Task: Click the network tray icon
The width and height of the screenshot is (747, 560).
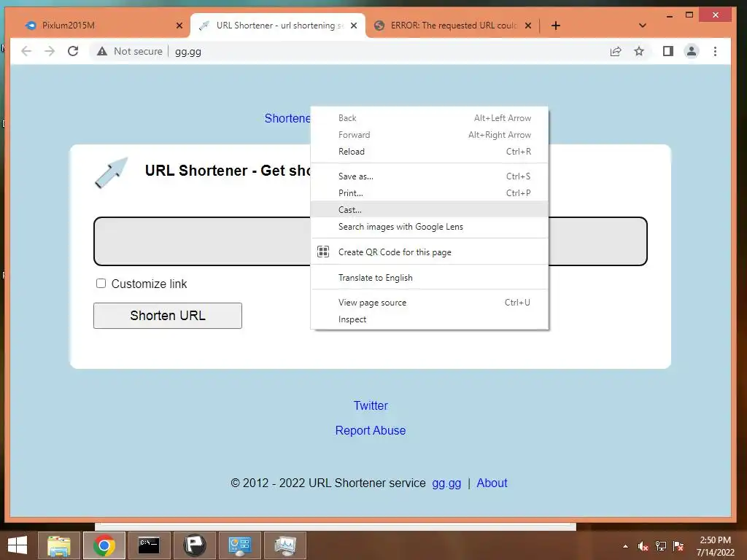Action: click(661, 546)
